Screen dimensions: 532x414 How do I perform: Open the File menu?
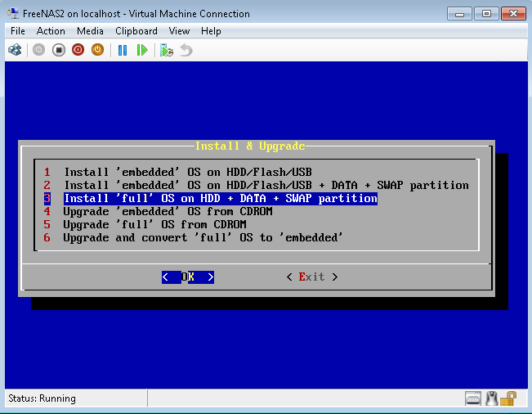18,31
